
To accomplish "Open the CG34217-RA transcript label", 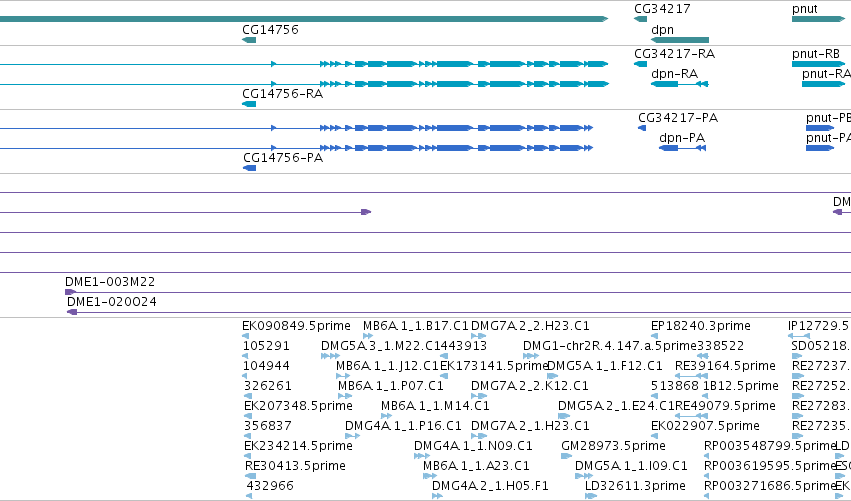I will point(675,54).
